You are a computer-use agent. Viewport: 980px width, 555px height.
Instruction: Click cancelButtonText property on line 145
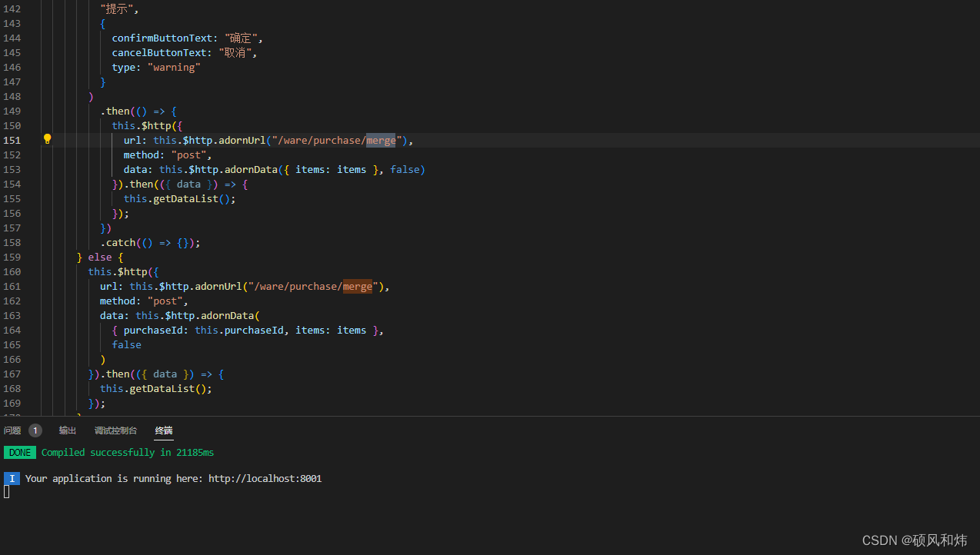coord(159,52)
